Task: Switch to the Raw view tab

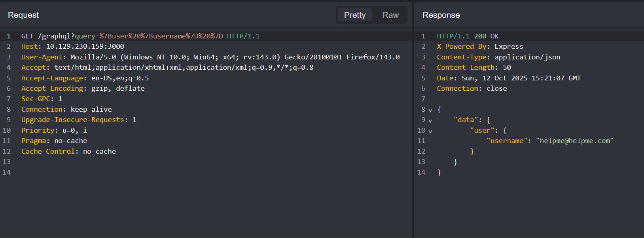Action: pyautogui.click(x=390, y=15)
